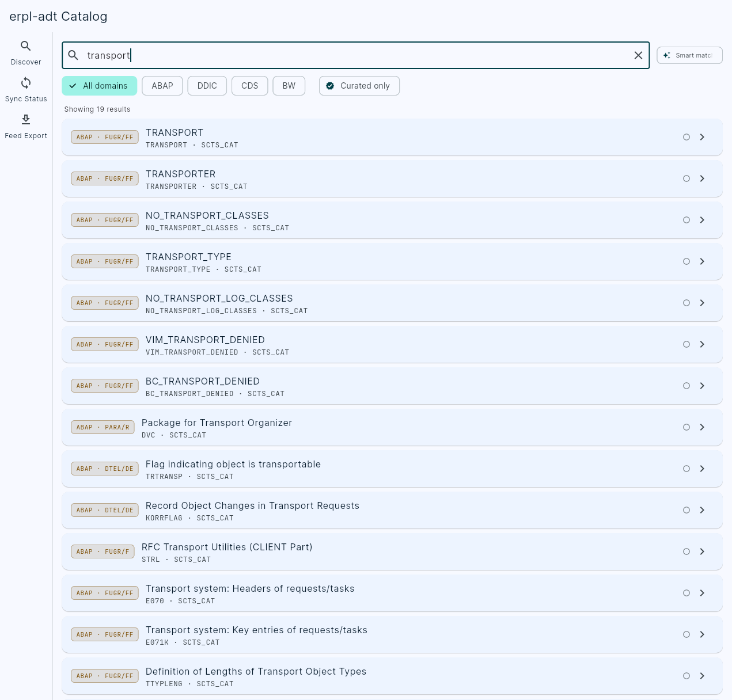
Task: Open the Sync Status sidebar item
Action: click(26, 89)
